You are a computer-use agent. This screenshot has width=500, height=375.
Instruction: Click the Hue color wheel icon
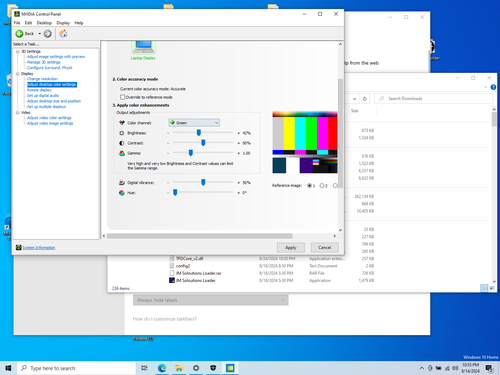[122, 193]
